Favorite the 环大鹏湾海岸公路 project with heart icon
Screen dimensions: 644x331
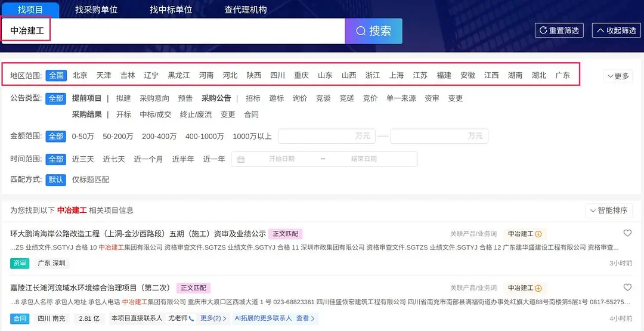(x=627, y=233)
